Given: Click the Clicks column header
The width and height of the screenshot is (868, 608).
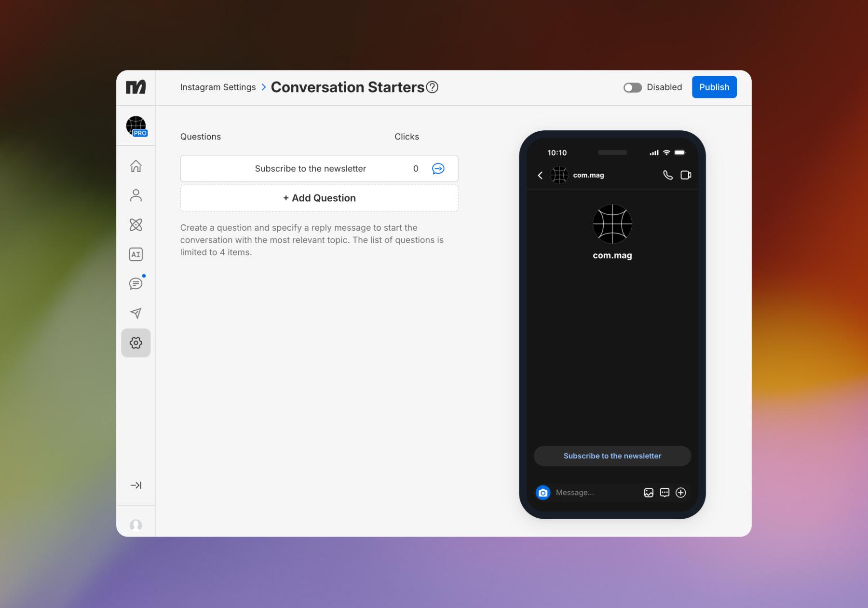Looking at the screenshot, I should click(407, 137).
